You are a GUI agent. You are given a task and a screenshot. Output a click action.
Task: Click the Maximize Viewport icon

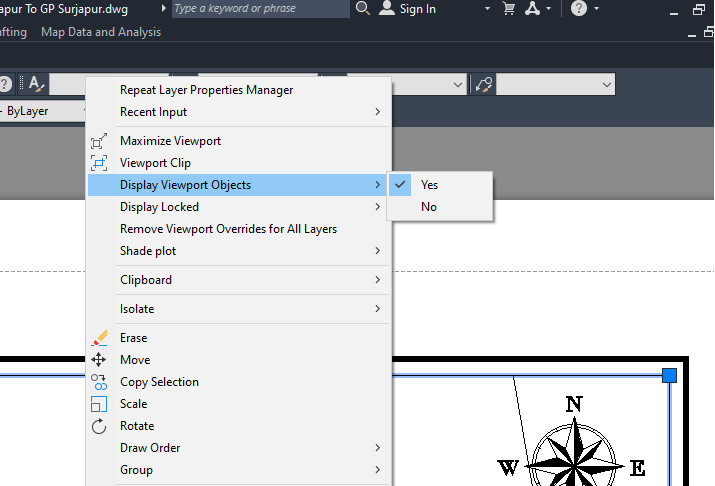(x=99, y=141)
